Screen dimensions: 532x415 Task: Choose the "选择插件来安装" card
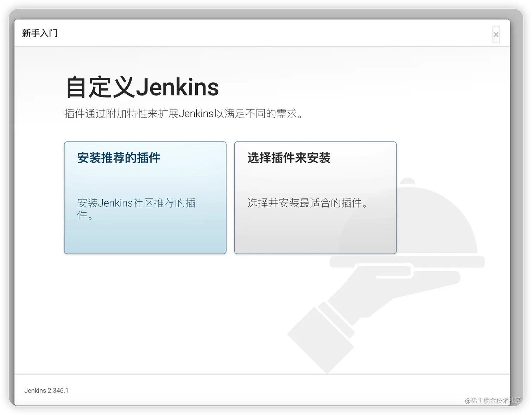click(x=315, y=197)
